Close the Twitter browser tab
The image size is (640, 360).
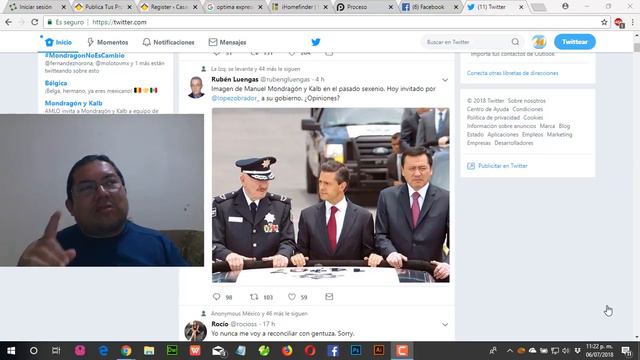521,7
